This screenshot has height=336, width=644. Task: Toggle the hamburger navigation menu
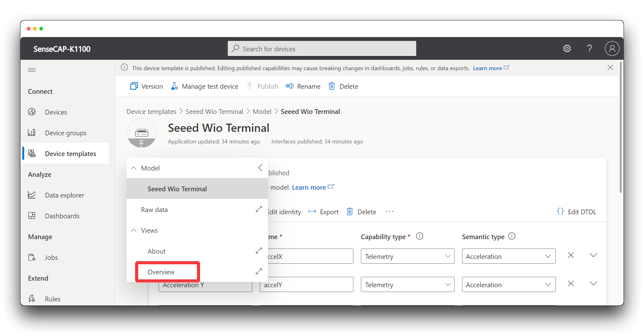[x=32, y=70]
